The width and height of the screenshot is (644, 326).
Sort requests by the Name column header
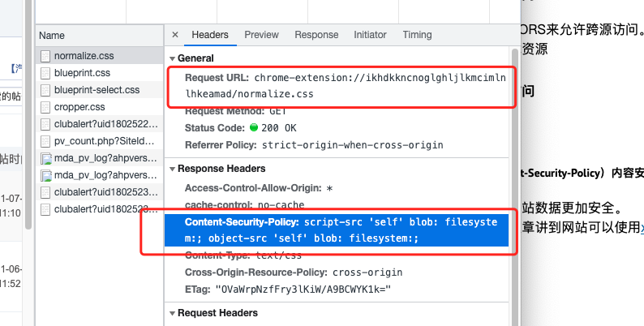click(x=52, y=36)
